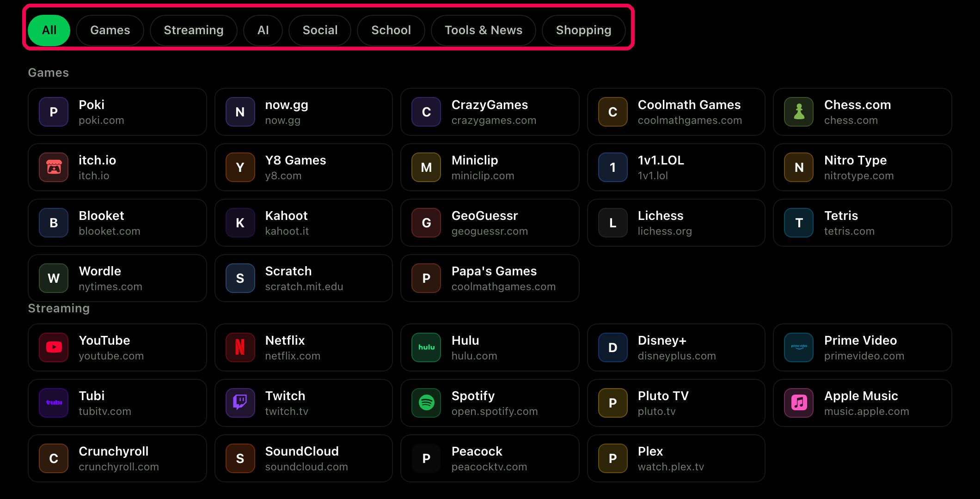Open the Coolmath Games card

pos(676,112)
